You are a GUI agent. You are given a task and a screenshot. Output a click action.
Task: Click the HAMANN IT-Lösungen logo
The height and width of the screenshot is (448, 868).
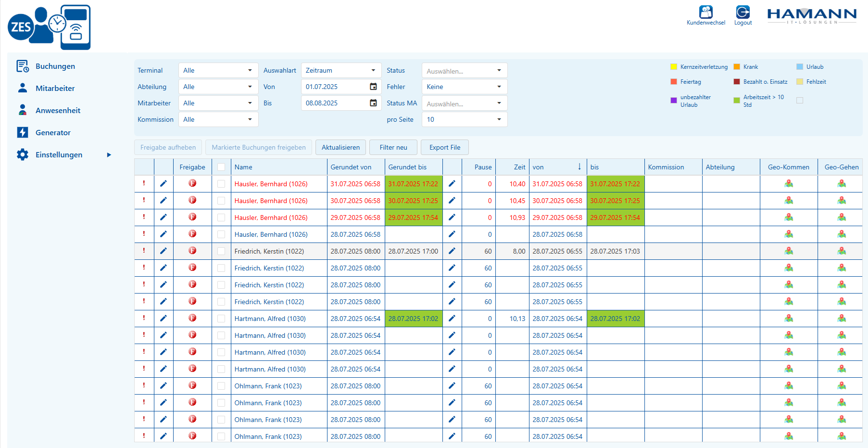812,16
